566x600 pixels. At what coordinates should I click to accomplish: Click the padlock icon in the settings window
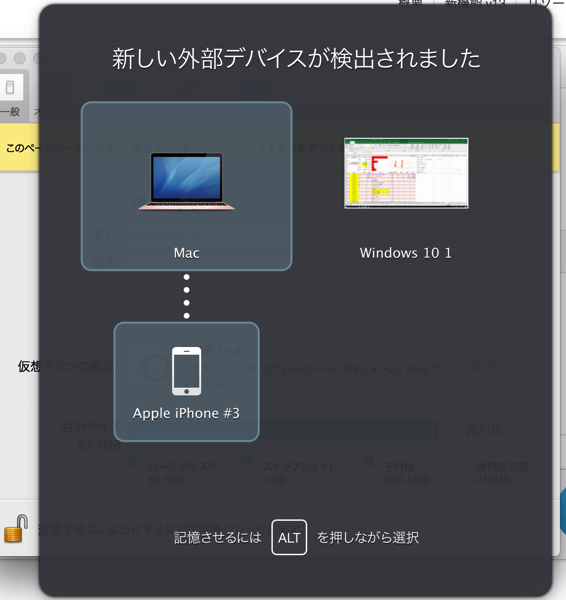pyautogui.click(x=16, y=528)
